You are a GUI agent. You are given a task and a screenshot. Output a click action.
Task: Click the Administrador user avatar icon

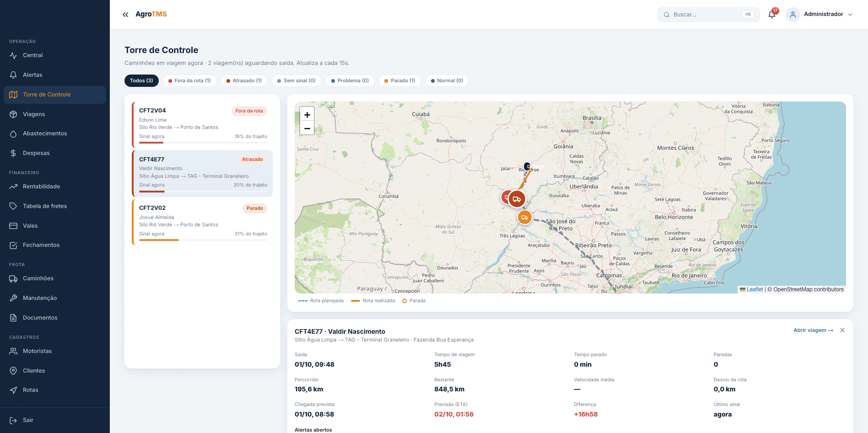[793, 15]
